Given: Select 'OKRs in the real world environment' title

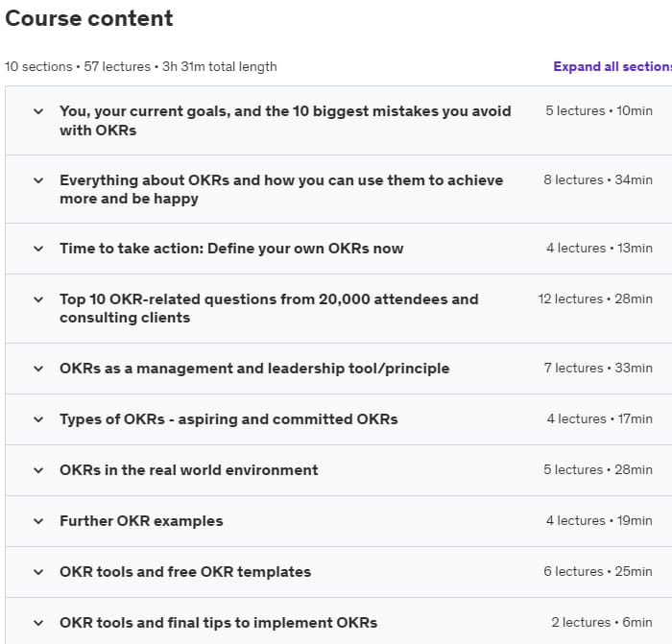Looking at the screenshot, I should point(188,470).
